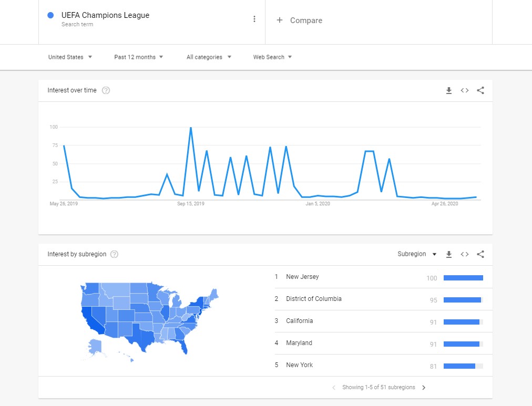Change the Past 12 months time range
This screenshot has height=406, width=532.
[138, 57]
